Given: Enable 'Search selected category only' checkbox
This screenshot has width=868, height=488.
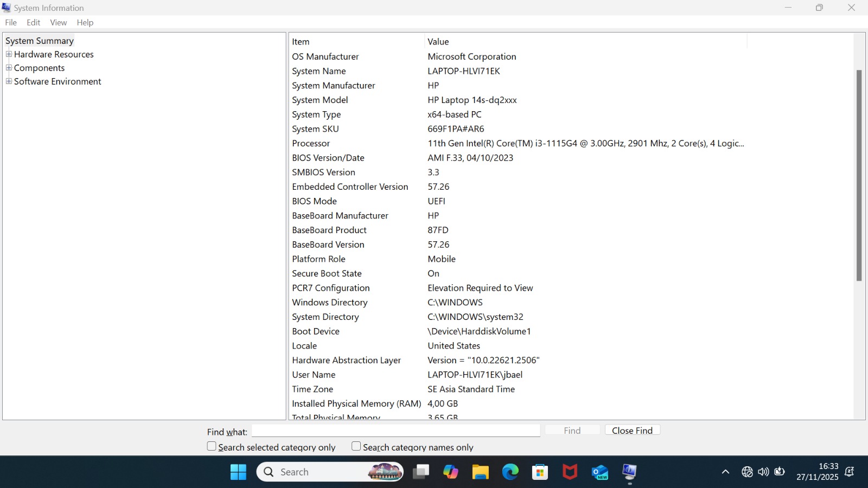Looking at the screenshot, I should 212,446.
